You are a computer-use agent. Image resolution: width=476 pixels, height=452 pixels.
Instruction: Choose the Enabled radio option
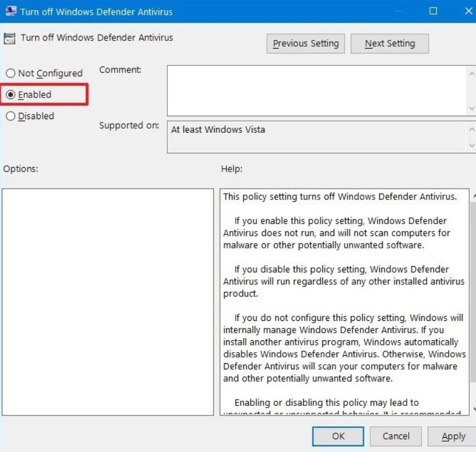pyautogui.click(x=11, y=95)
